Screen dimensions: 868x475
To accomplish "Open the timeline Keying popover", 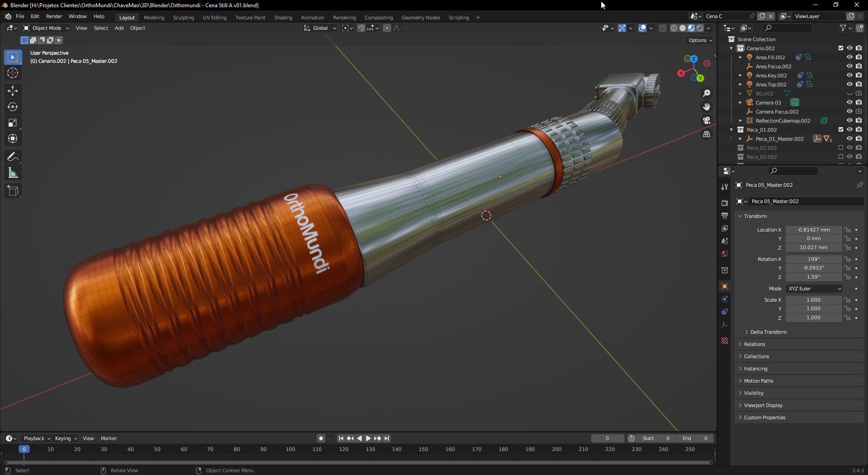I will pyautogui.click(x=66, y=438).
